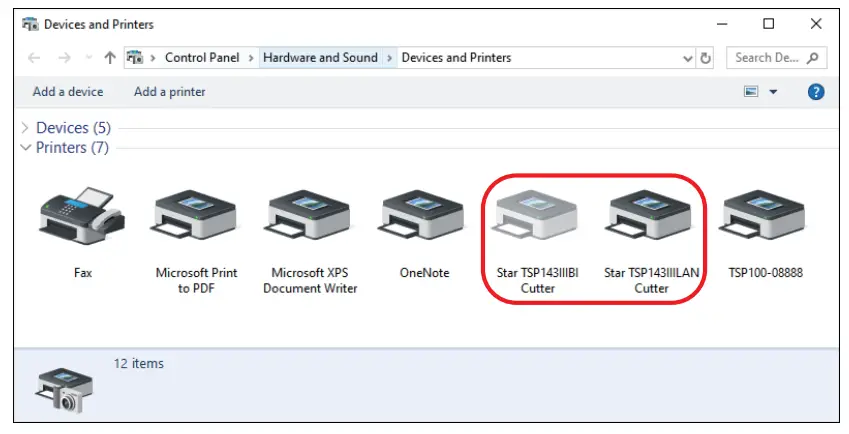Click the printer and camera details pane icon
849x434 pixels.
(x=64, y=391)
